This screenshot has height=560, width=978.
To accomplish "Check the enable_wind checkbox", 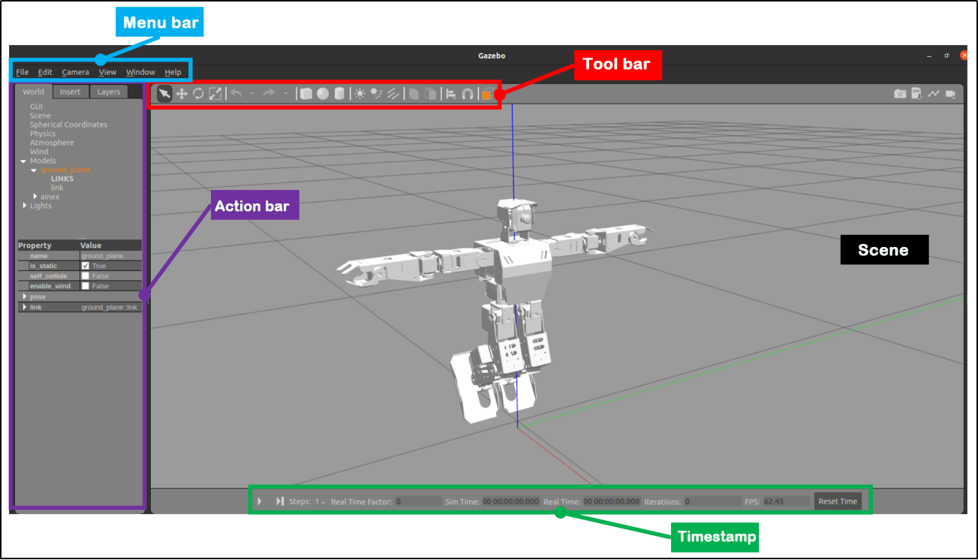I will 86,286.
